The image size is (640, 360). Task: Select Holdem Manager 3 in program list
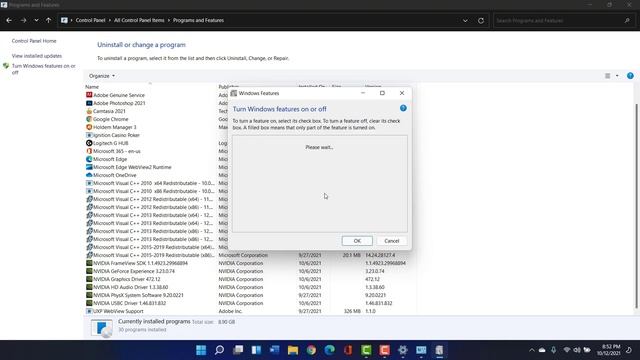115,127
